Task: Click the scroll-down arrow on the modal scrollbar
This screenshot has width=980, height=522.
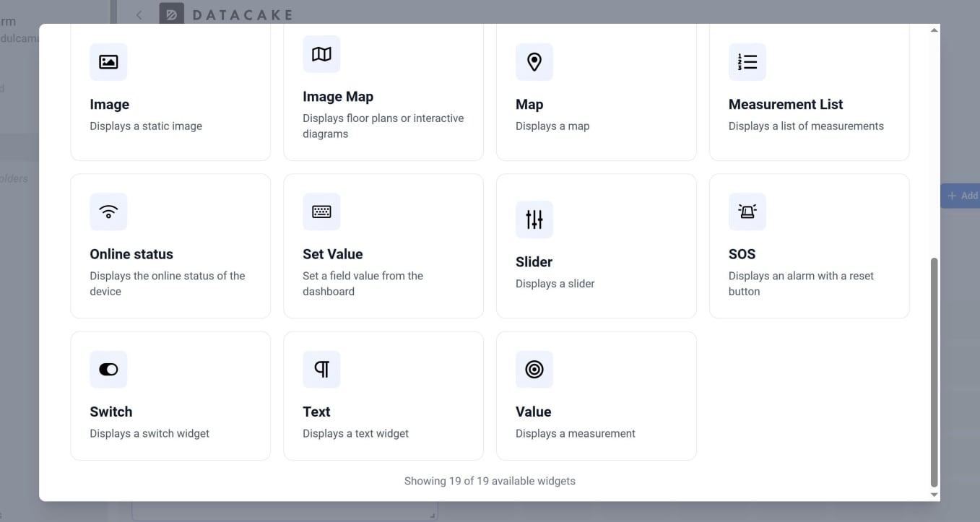Action: click(932, 495)
